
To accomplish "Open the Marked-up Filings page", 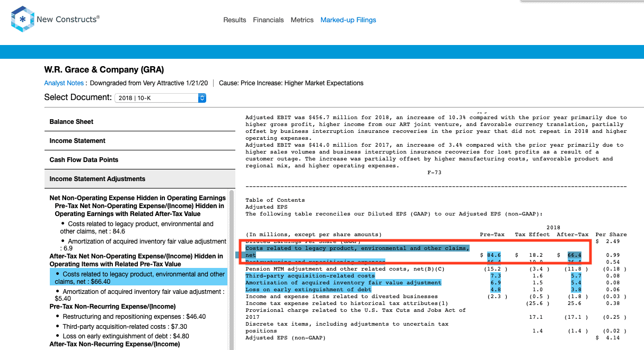I will [x=348, y=20].
